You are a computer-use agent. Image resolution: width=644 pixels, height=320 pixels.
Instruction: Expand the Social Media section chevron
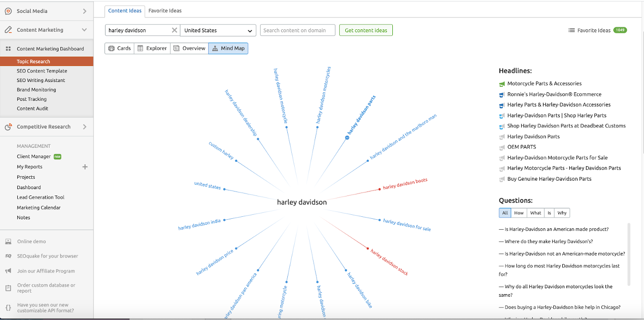click(x=85, y=11)
